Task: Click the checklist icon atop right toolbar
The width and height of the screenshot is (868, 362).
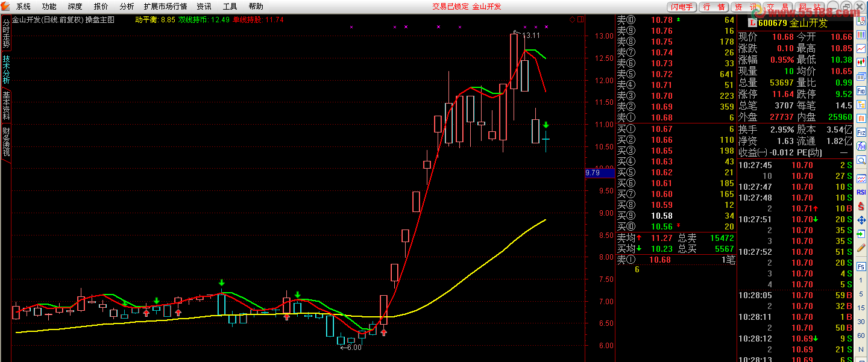Action: point(861,21)
